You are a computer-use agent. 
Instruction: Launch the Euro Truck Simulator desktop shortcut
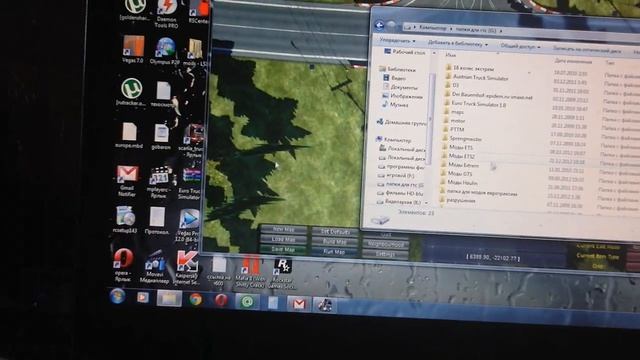189,183
